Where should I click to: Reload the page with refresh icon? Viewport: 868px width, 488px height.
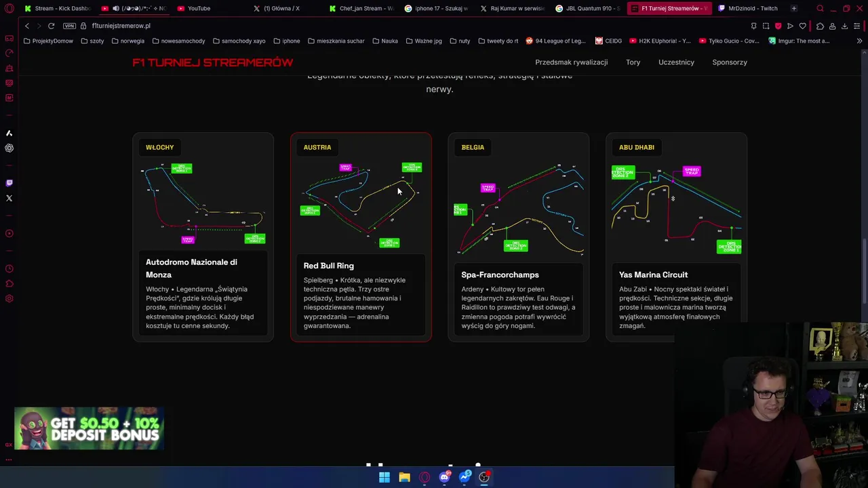click(x=51, y=26)
